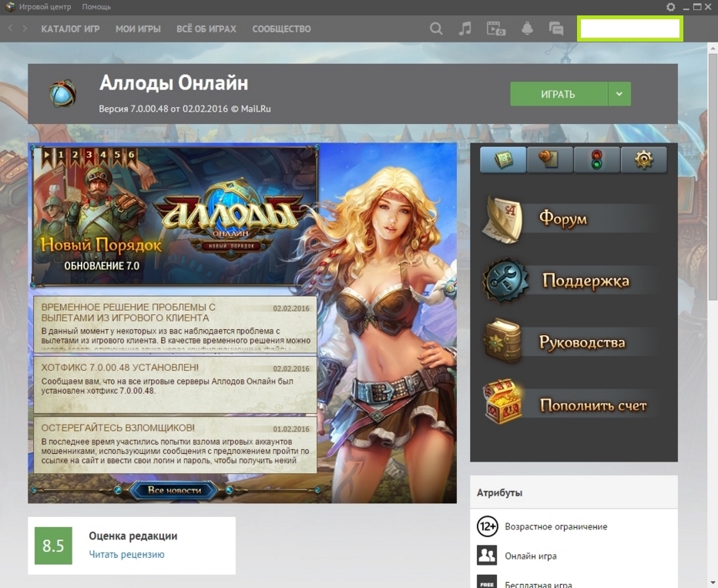Image resolution: width=718 pixels, height=588 pixels.
Task: Open the Игровой центр menu
Action: point(45,7)
